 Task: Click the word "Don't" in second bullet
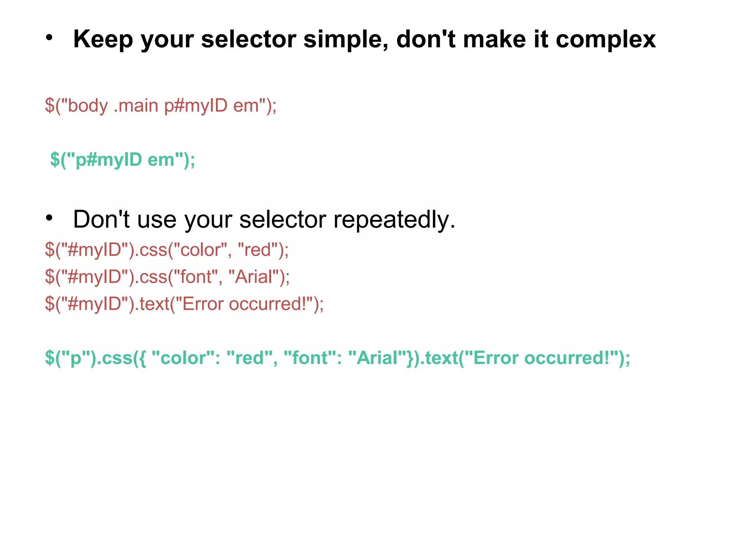pos(101,219)
